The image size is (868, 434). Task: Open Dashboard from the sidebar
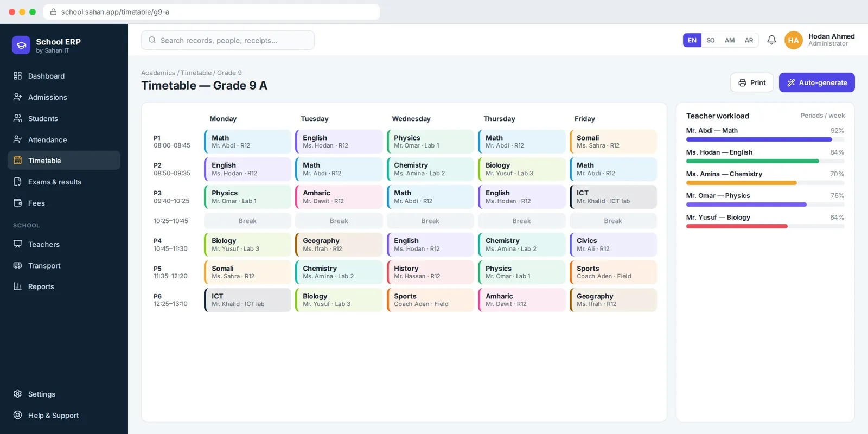click(64, 76)
